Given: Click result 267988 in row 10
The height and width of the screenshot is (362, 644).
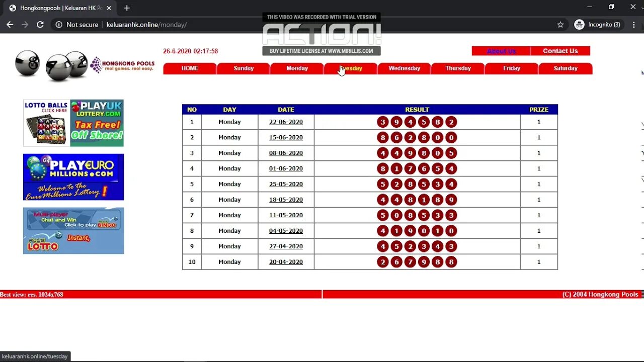Looking at the screenshot, I should click(x=417, y=262).
